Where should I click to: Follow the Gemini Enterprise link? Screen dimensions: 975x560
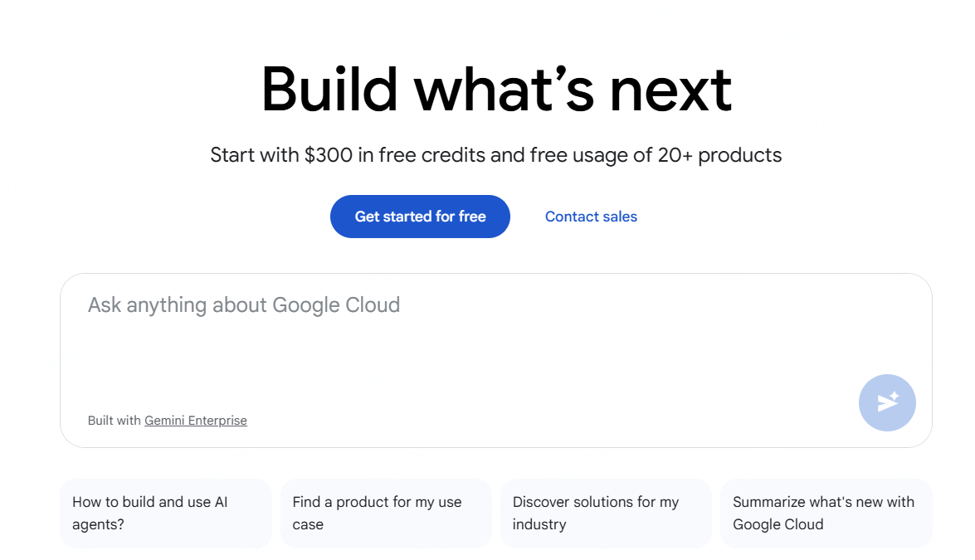(x=196, y=421)
